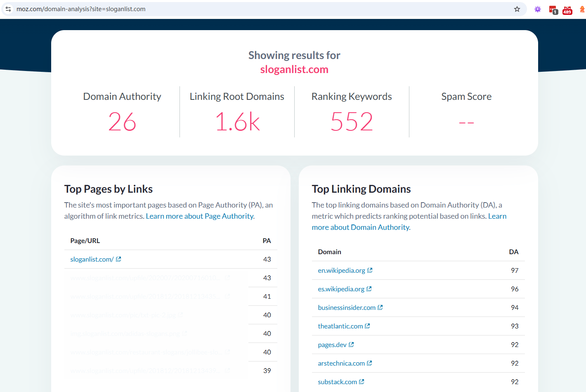
Task: Open the arstechnica.com domain link
Action: [341, 363]
